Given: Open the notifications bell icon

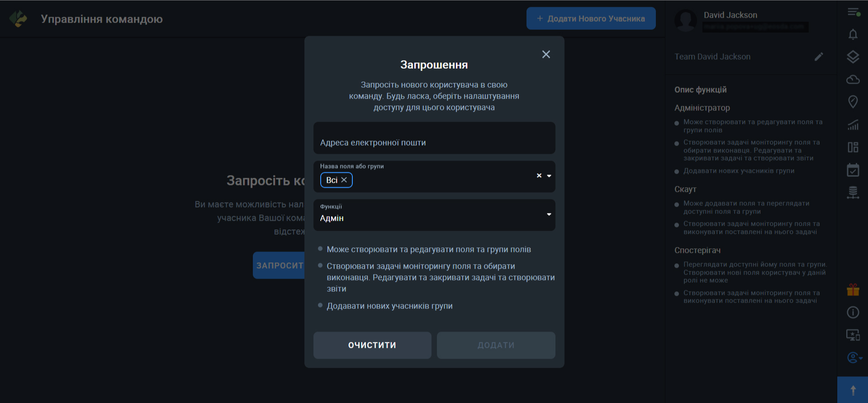Looking at the screenshot, I should (853, 34).
